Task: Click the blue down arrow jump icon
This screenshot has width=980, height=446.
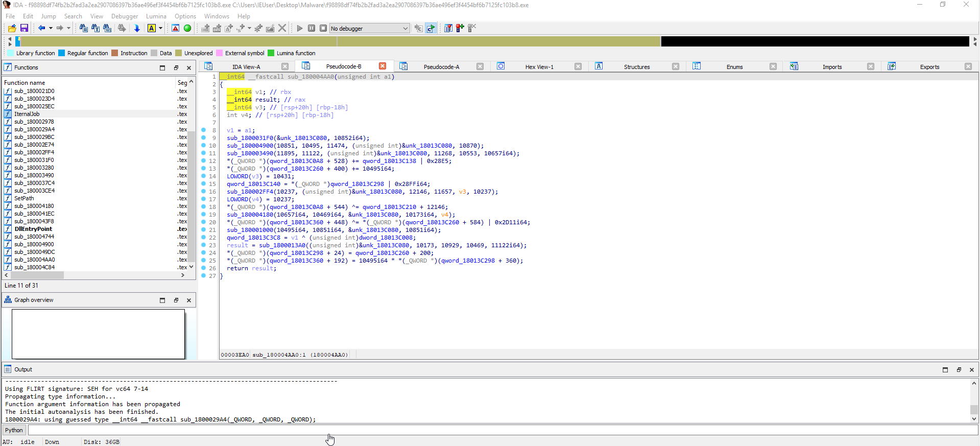Action: (x=137, y=28)
